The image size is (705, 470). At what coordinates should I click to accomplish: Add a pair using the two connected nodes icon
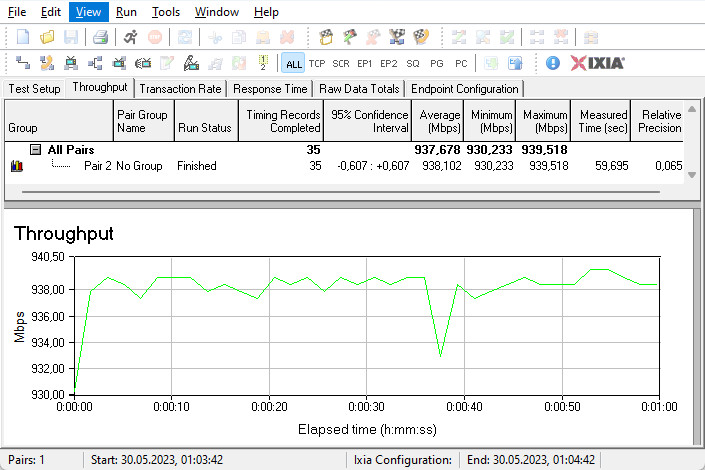point(23,63)
